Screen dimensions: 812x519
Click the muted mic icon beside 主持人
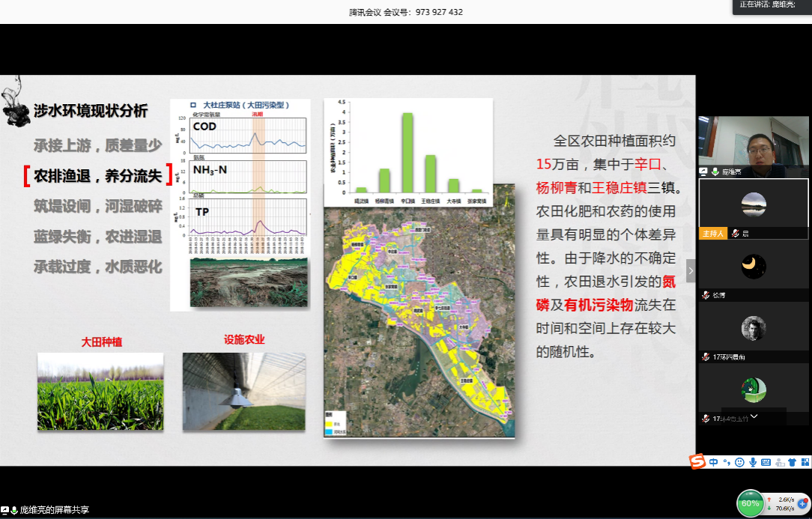(x=736, y=234)
